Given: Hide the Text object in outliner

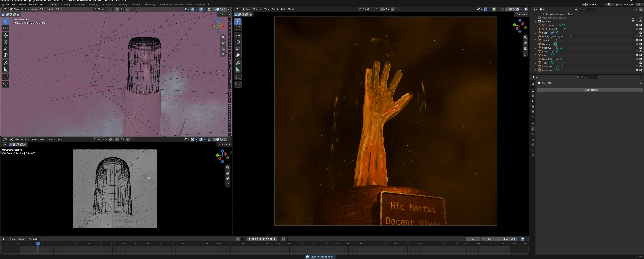Looking at the screenshot, I should coord(637,63).
